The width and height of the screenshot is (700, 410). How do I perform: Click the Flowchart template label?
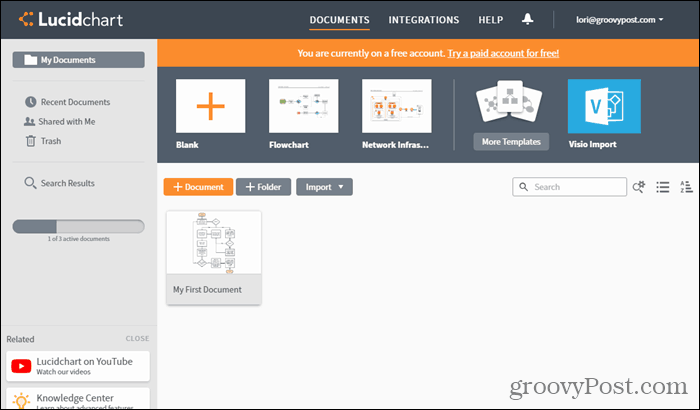(289, 145)
